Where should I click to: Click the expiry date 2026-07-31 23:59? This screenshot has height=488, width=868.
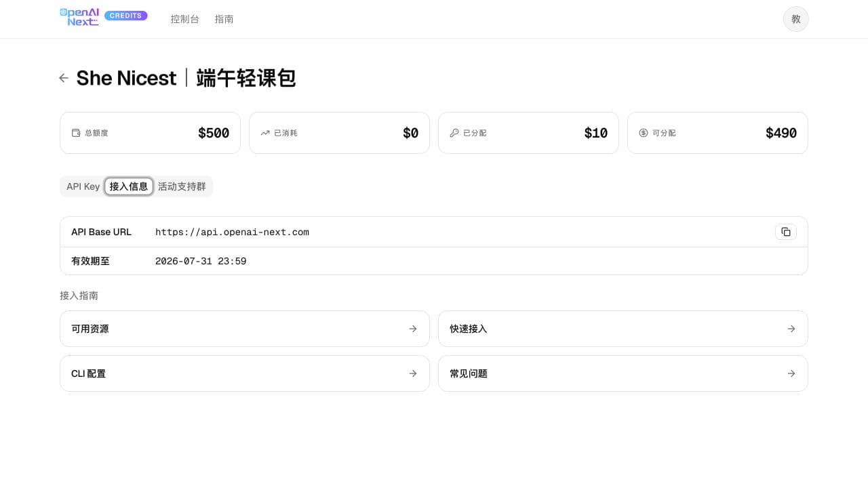coord(201,261)
